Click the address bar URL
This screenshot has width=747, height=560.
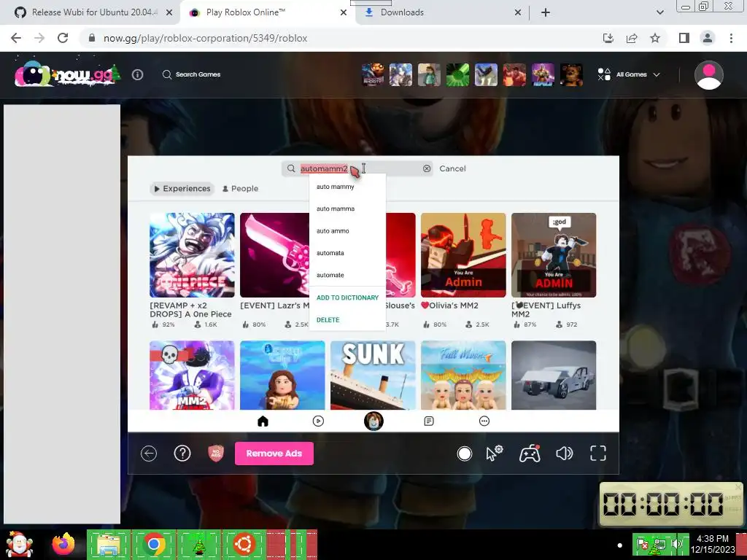click(x=205, y=38)
